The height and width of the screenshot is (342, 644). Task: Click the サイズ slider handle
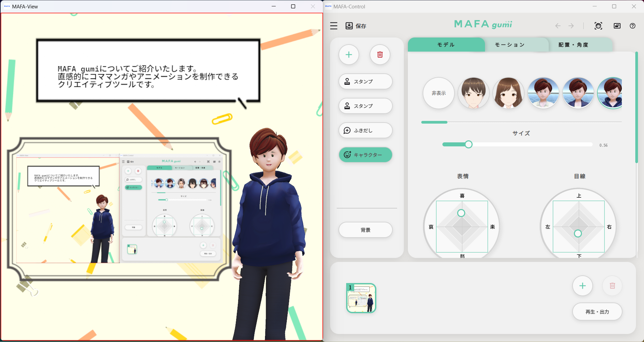point(469,144)
